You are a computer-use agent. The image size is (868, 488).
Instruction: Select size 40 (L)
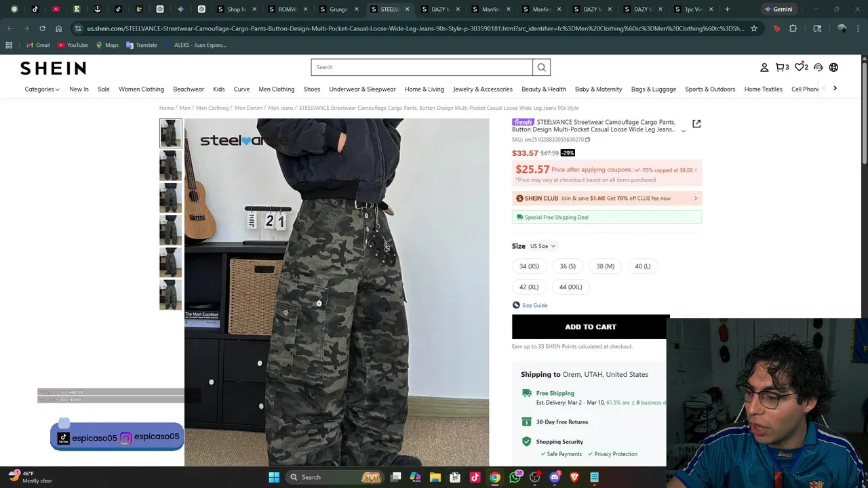[642, 266]
